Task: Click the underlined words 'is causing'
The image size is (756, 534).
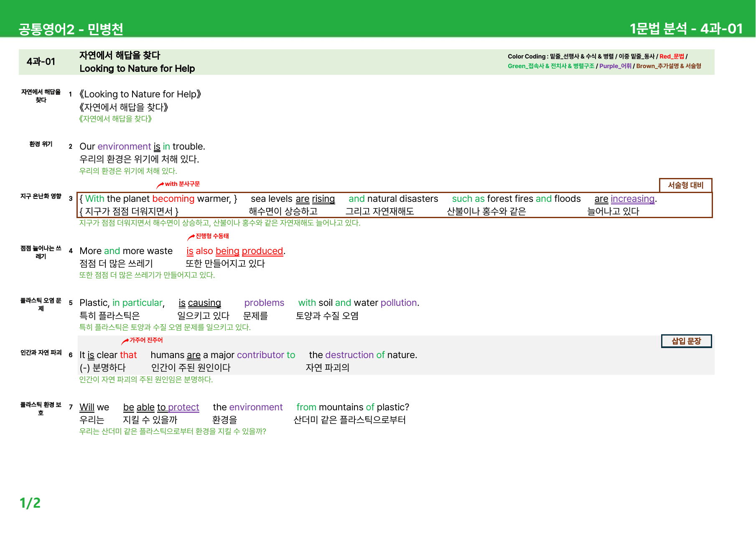Action: click(x=200, y=303)
